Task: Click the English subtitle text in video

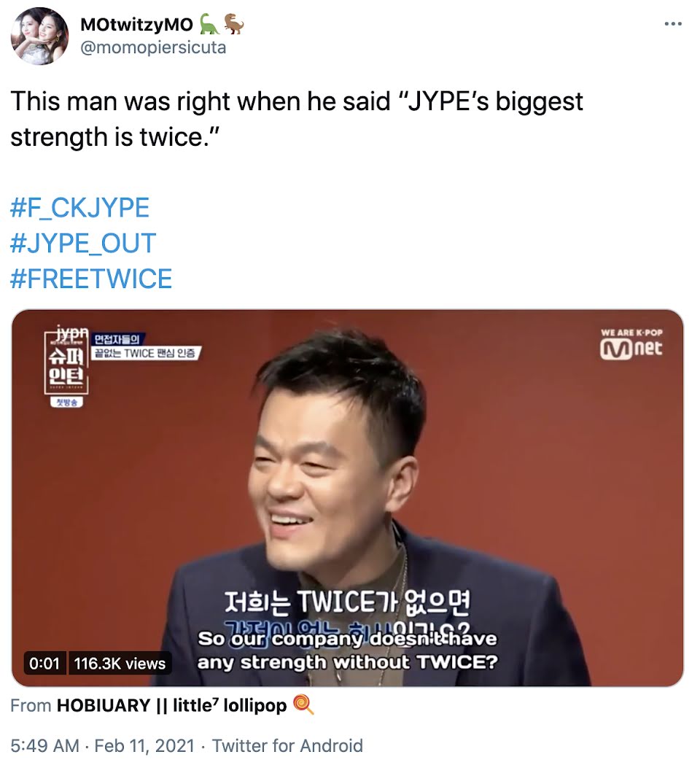Action: [347, 651]
